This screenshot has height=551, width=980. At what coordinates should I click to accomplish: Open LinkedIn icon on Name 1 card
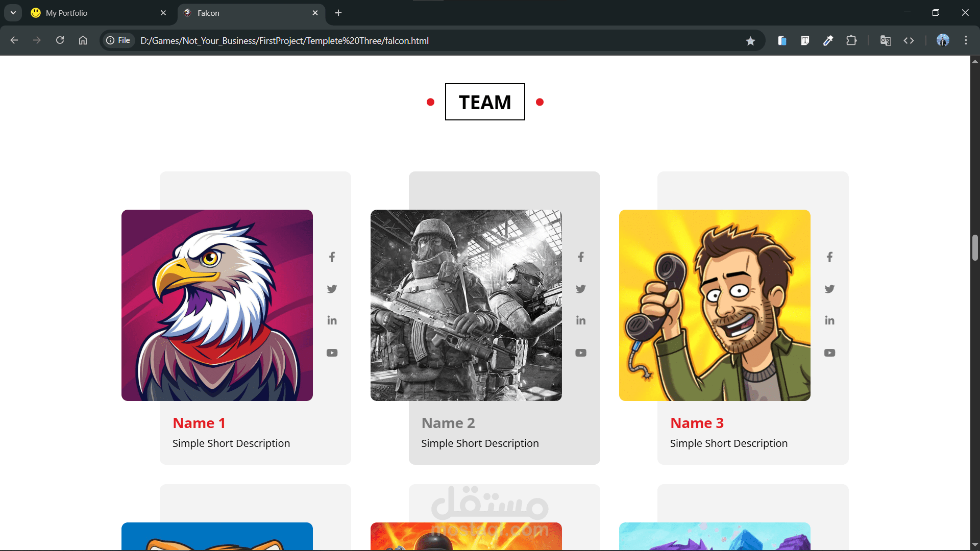[332, 320]
